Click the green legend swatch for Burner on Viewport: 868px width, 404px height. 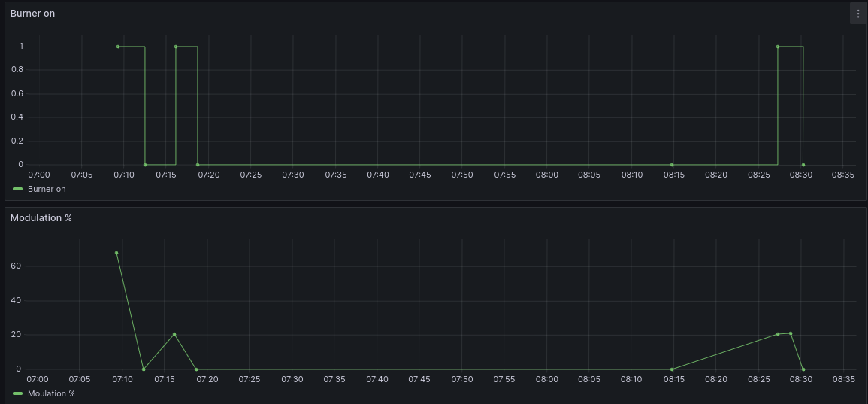[x=17, y=189]
